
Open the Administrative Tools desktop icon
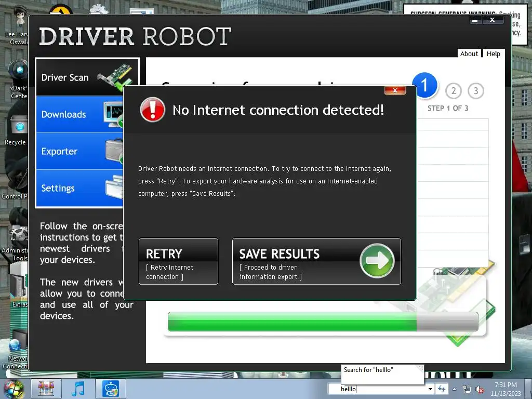click(x=15, y=243)
